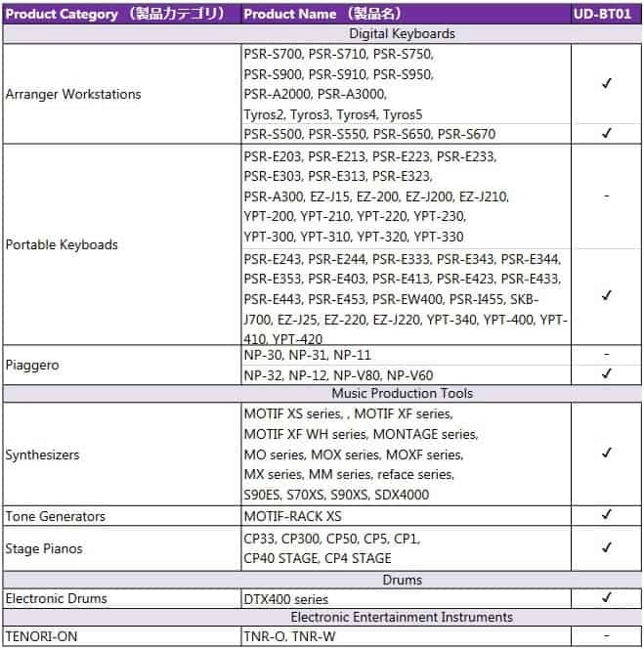644x650 pixels.
Task: Click the checkmark next to NP-32 row
Action: (606, 374)
